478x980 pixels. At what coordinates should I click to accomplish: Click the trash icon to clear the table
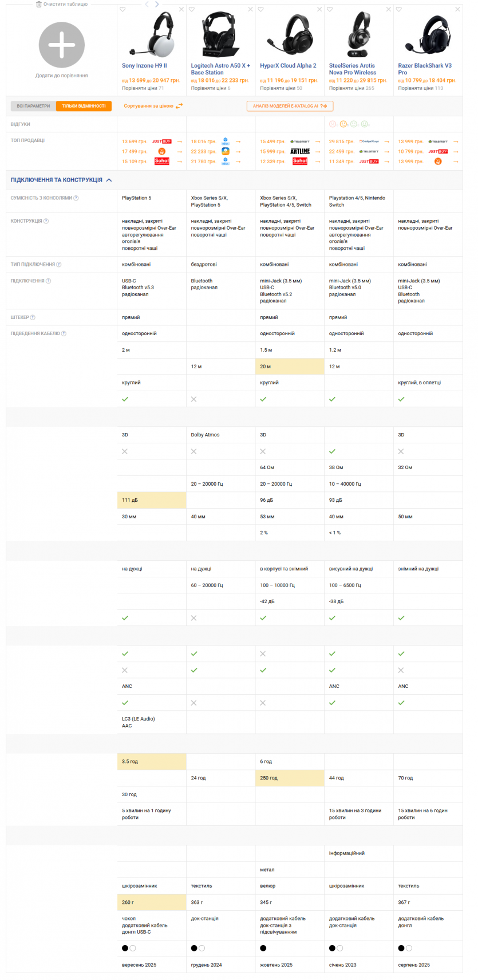(x=39, y=4)
